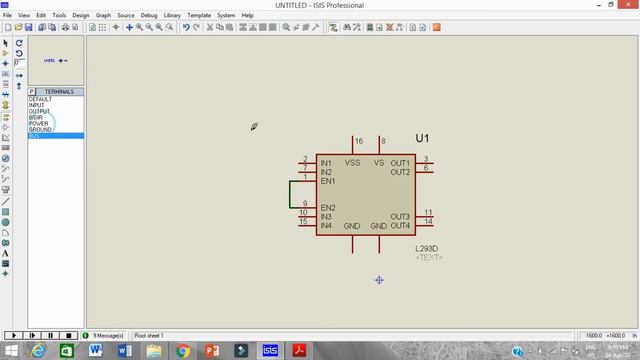Click the Print icon in the toolbar

point(65,27)
